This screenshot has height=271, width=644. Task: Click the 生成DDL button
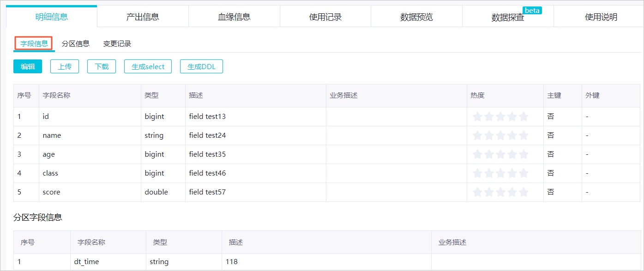(201, 66)
